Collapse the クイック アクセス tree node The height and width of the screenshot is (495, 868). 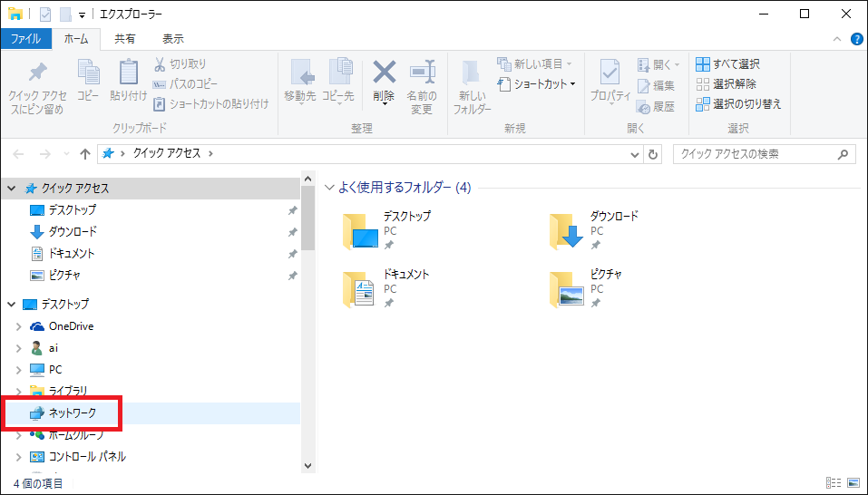click(x=12, y=189)
